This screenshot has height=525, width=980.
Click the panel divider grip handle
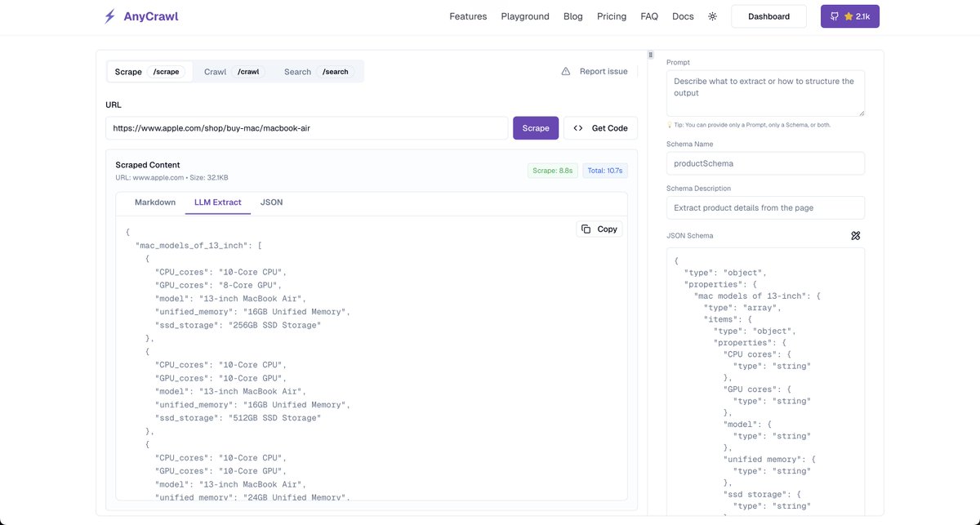pyautogui.click(x=651, y=56)
